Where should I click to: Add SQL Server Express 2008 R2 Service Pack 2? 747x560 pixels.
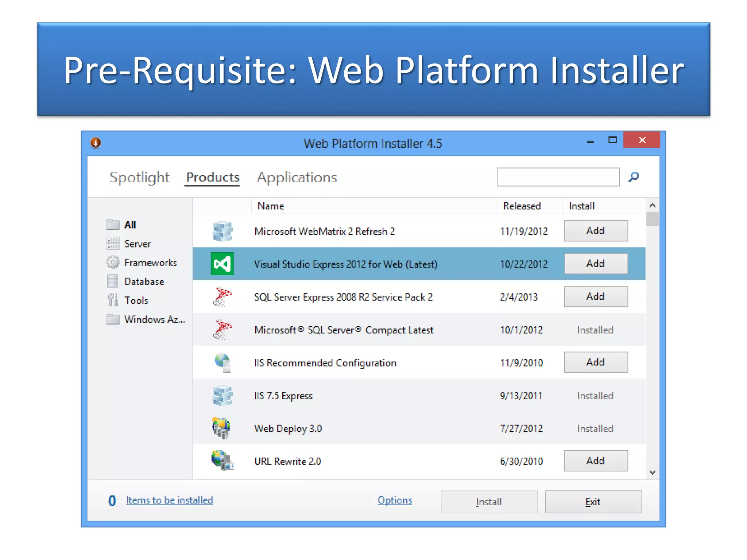click(x=596, y=296)
